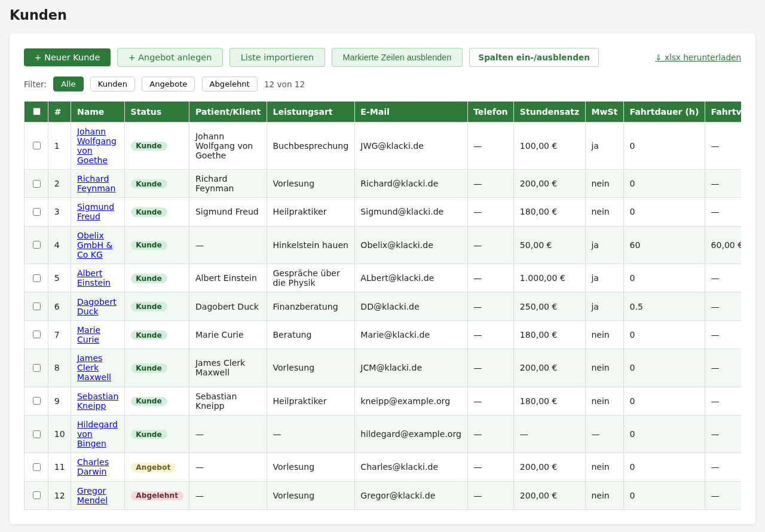Go to Obelix GmbH & Co KG details
Image resolution: width=765 pixels, height=532 pixels.
click(x=94, y=245)
